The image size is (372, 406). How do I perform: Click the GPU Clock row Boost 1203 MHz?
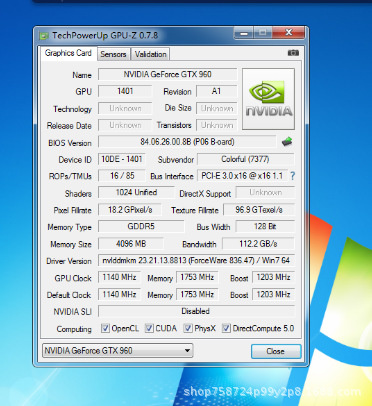274,277
